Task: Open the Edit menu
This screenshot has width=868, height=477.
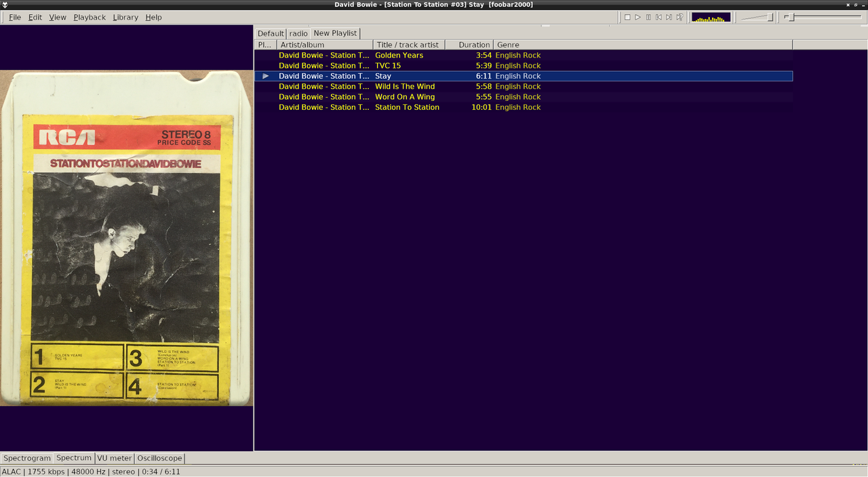Action: pos(35,17)
